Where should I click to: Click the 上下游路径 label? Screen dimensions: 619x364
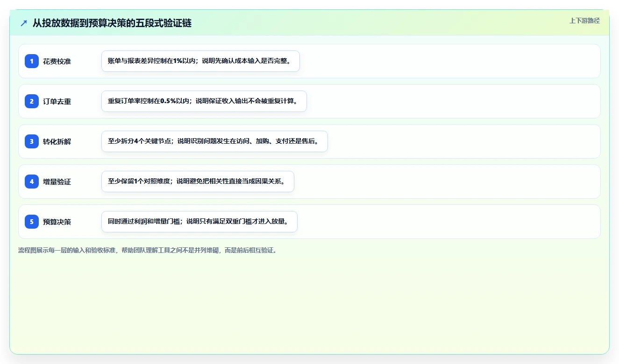click(584, 21)
